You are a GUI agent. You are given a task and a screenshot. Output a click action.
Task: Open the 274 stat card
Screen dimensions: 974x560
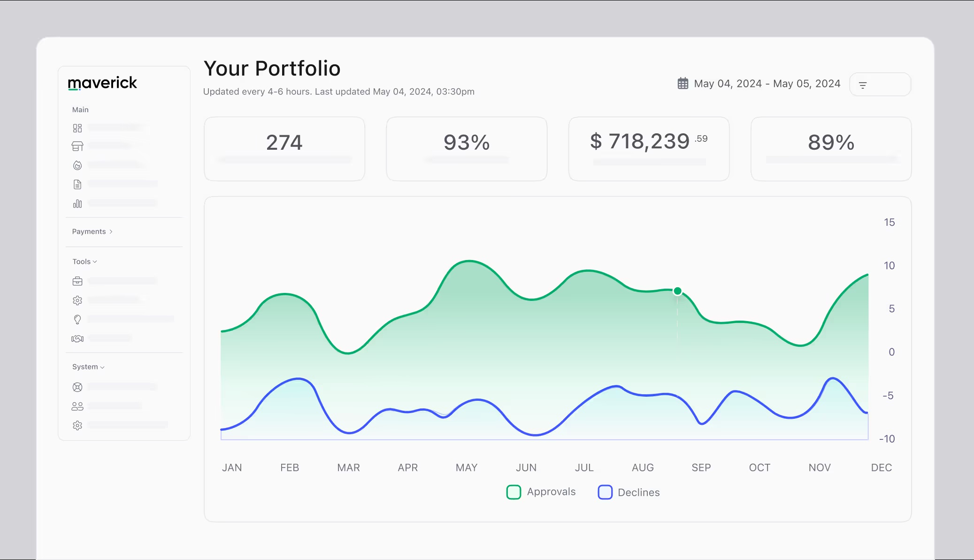[x=284, y=149]
